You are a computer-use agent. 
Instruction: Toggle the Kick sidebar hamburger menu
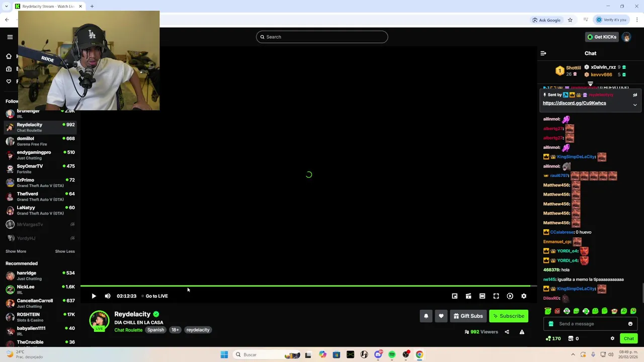point(10,37)
